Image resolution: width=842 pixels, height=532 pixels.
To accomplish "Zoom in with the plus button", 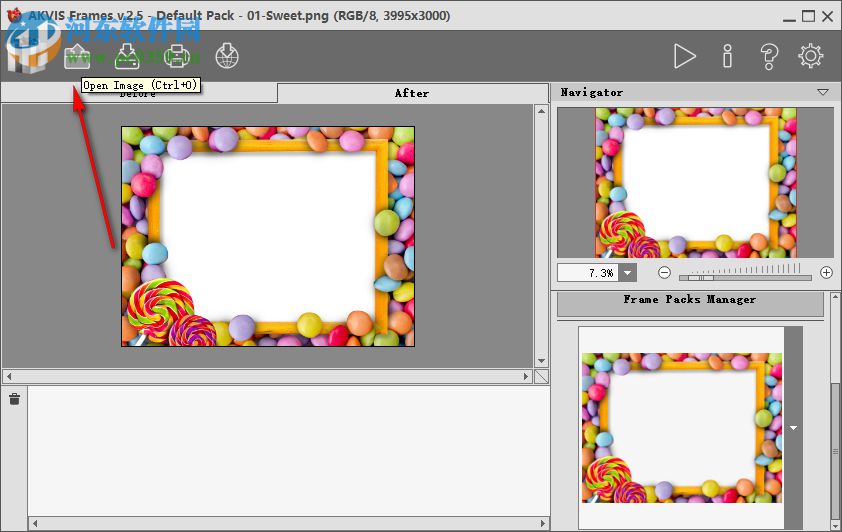I will pyautogui.click(x=826, y=273).
